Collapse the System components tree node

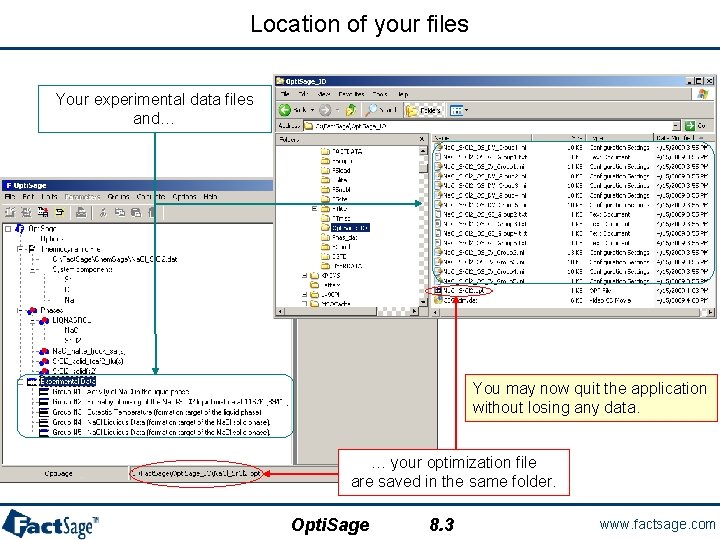pos(32,270)
